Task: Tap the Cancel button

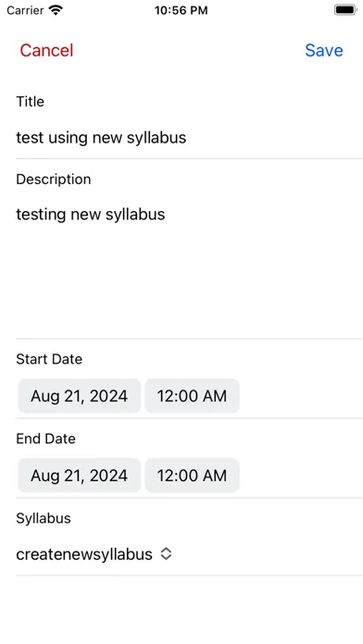Action: tap(46, 51)
